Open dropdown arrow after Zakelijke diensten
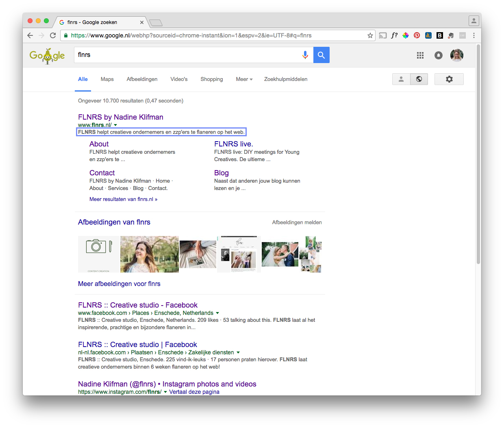504x428 pixels. pos(238,352)
